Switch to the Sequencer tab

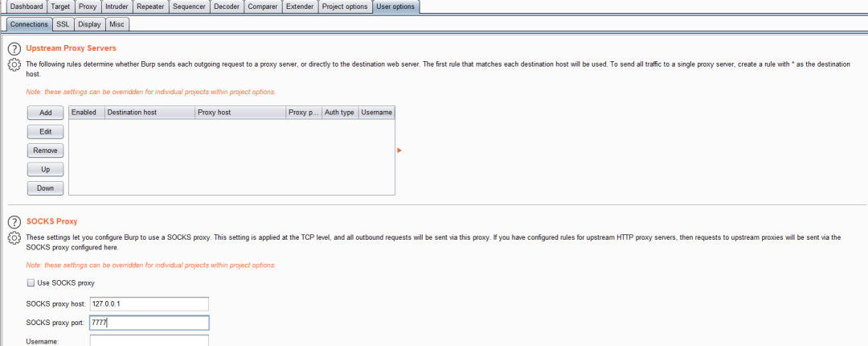(x=189, y=6)
